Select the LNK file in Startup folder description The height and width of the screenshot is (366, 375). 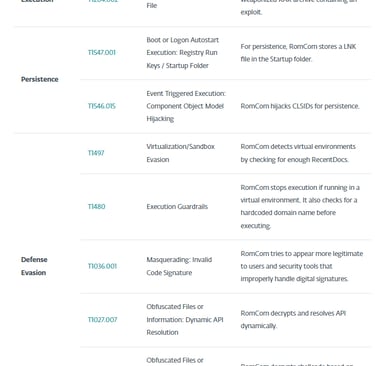pos(298,53)
